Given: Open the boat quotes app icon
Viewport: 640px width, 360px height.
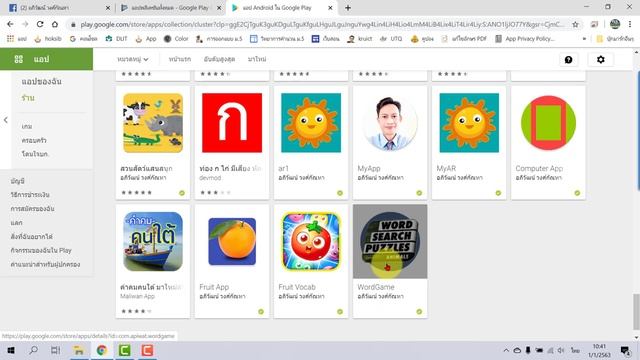Looking at the screenshot, I should pos(153,241).
